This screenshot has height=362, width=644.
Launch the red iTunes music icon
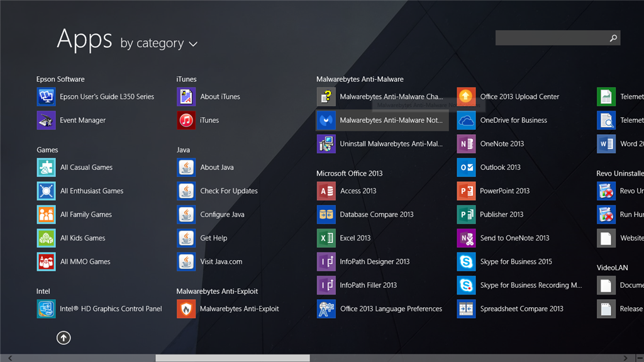(x=186, y=120)
